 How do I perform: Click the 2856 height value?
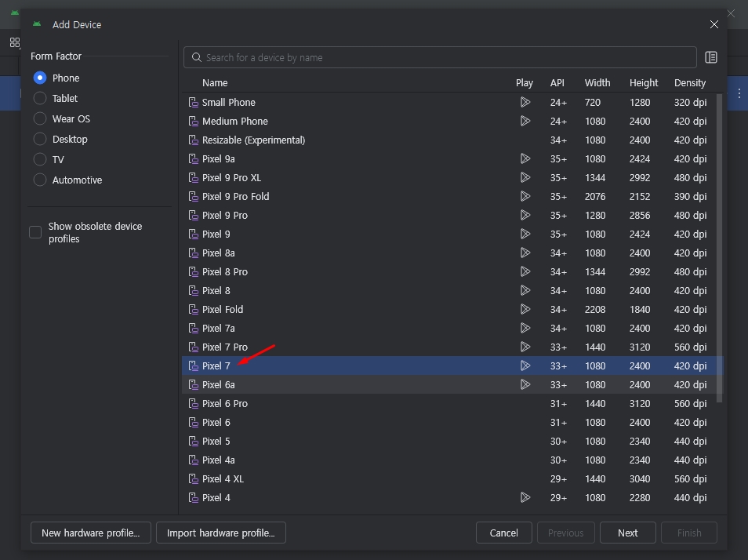pos(640,216)
